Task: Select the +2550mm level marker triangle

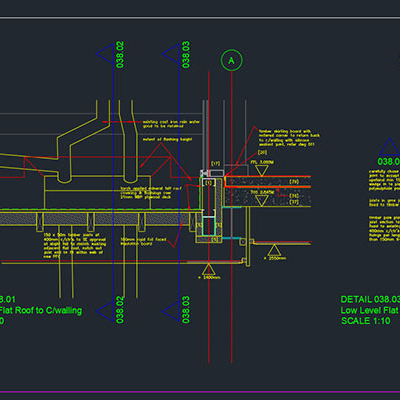Action: tap(274, 250)
